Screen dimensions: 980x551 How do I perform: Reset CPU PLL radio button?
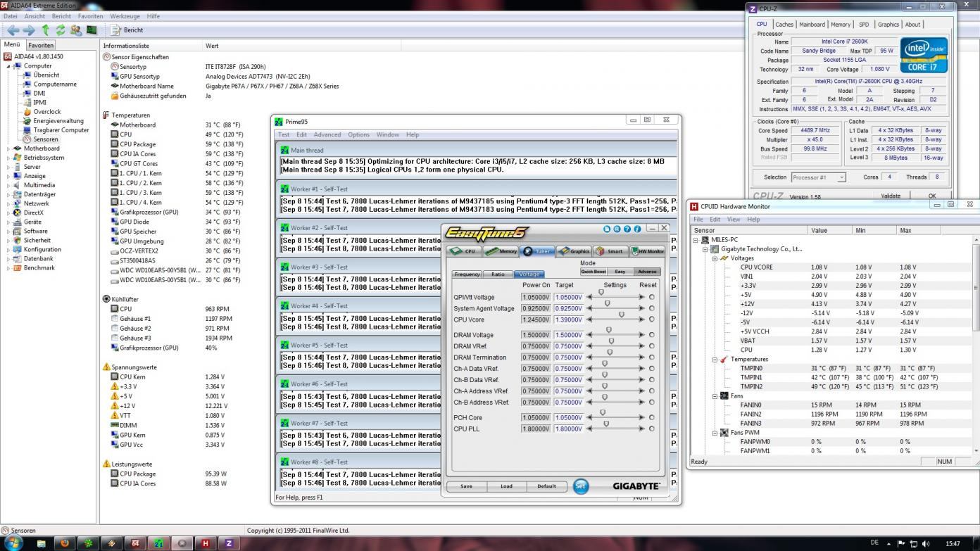tap(652, 429)
